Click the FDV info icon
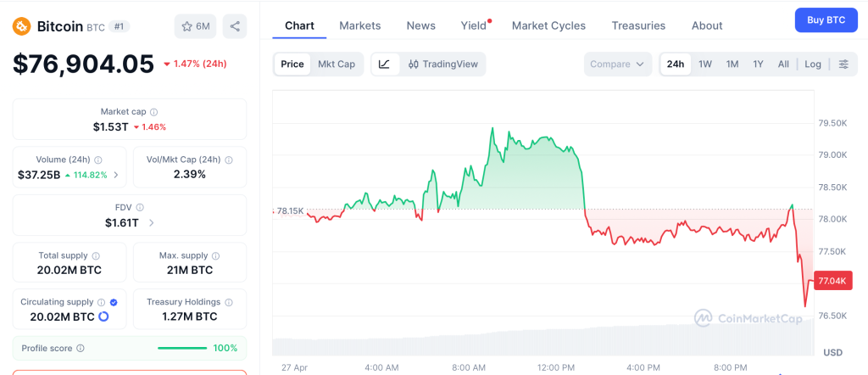 pos(140,207)
